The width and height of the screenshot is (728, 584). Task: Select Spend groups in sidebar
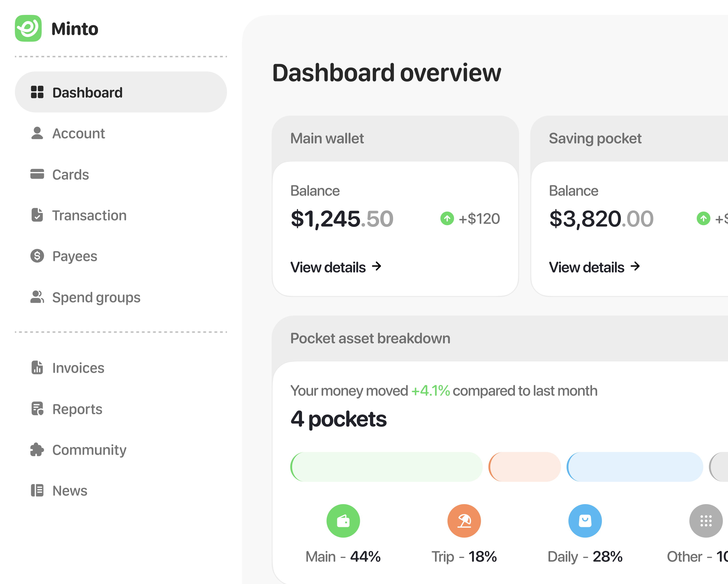coord(96,297)
